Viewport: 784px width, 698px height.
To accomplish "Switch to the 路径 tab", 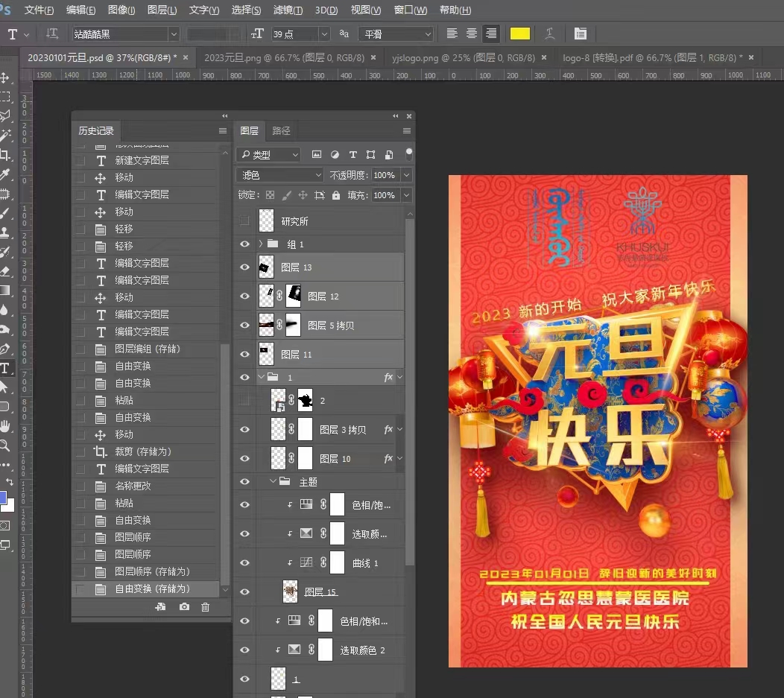I will click(x=282, y=130).
